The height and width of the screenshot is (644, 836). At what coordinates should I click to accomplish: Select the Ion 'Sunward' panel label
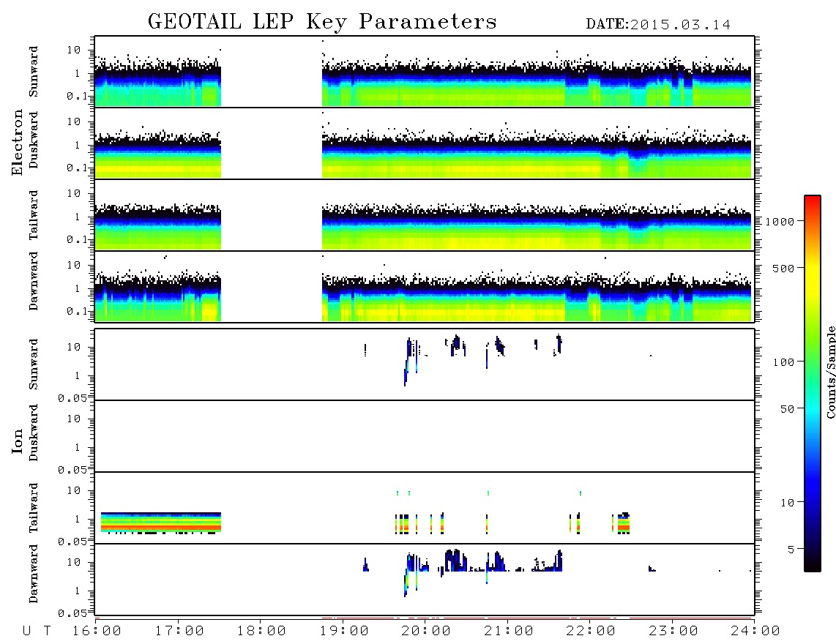click(34, 364)
